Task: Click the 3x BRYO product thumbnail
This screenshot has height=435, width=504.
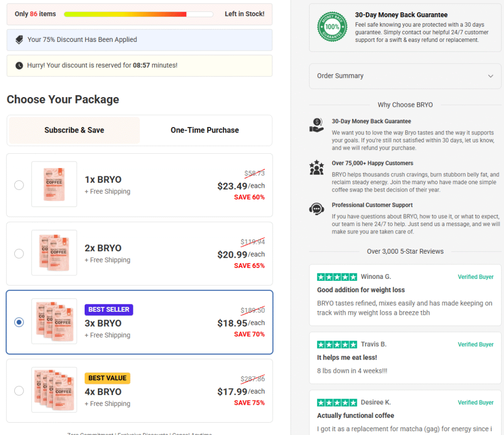Action: click(54, 321)
